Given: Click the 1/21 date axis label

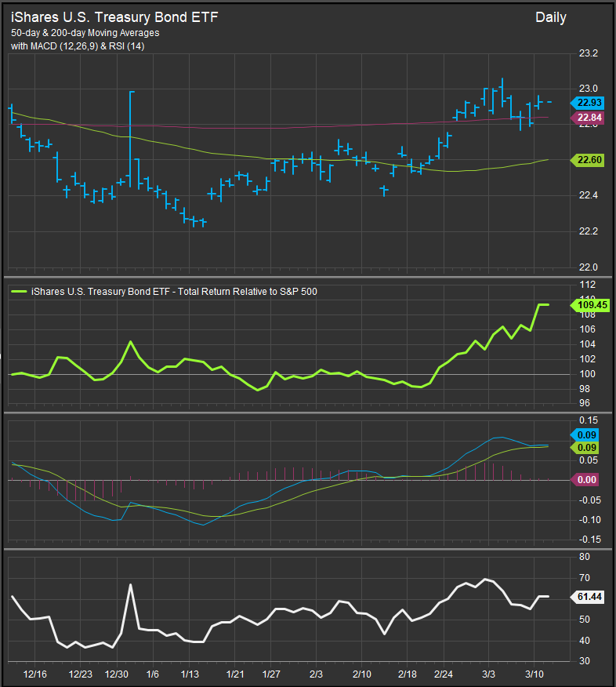Looking at the screenshot, I should [235, 674].
